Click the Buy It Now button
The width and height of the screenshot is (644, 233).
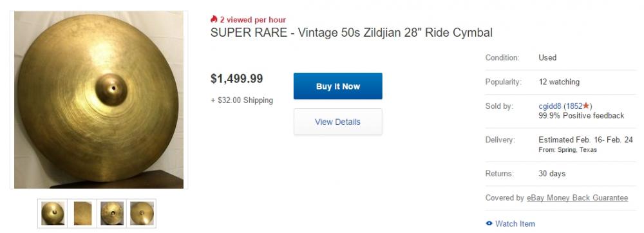337,86
